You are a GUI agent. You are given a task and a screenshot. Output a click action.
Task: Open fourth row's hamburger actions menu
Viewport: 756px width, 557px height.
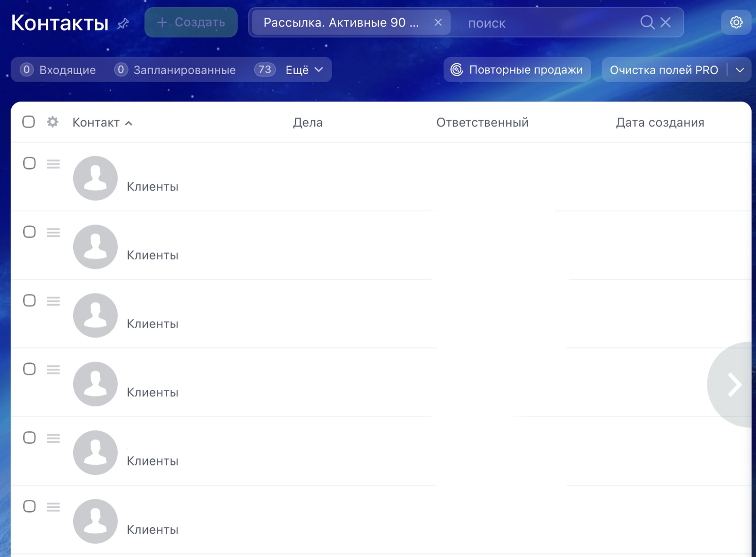[x=53, y=369]
